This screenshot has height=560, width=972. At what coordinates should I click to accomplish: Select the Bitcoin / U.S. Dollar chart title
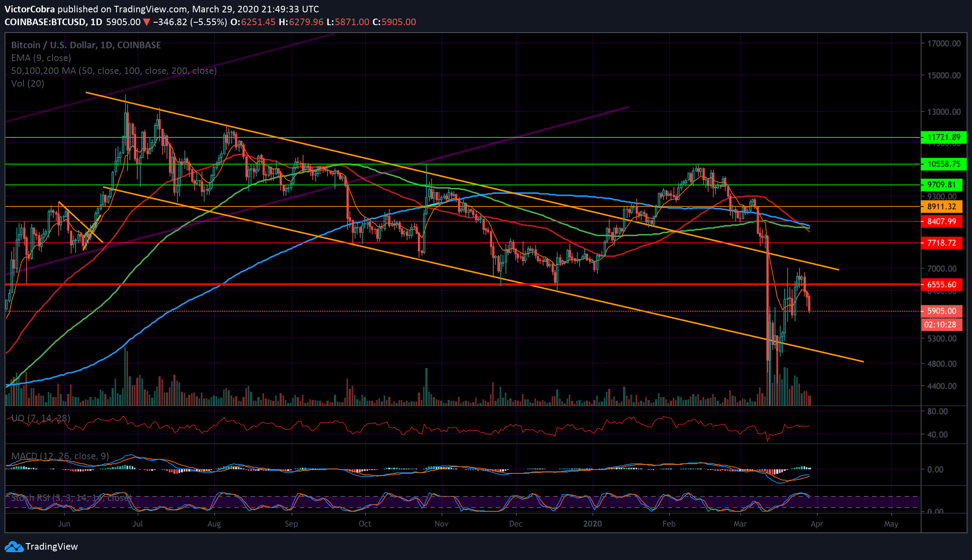pos(86,45)
